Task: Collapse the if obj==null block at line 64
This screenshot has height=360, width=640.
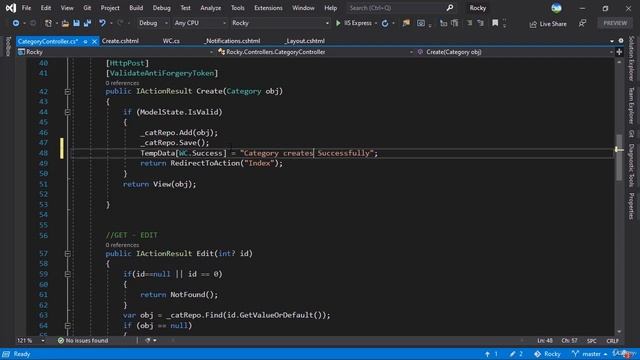Action: [68, 325]
